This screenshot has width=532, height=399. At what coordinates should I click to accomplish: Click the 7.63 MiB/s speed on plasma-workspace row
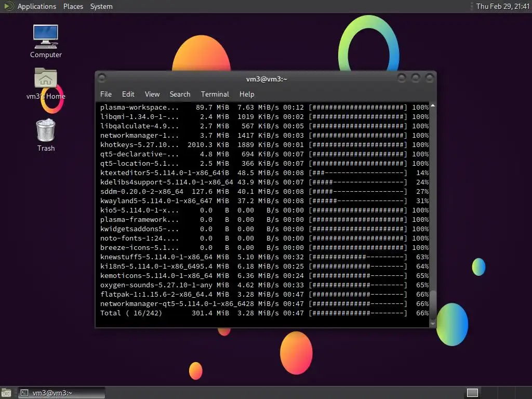[x=258, y=107]
